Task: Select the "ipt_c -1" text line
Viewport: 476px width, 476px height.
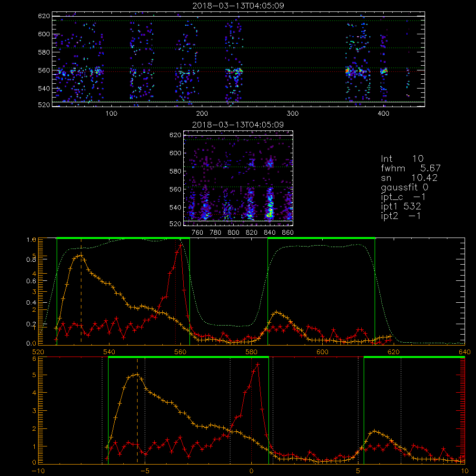Action: [403, 197]
